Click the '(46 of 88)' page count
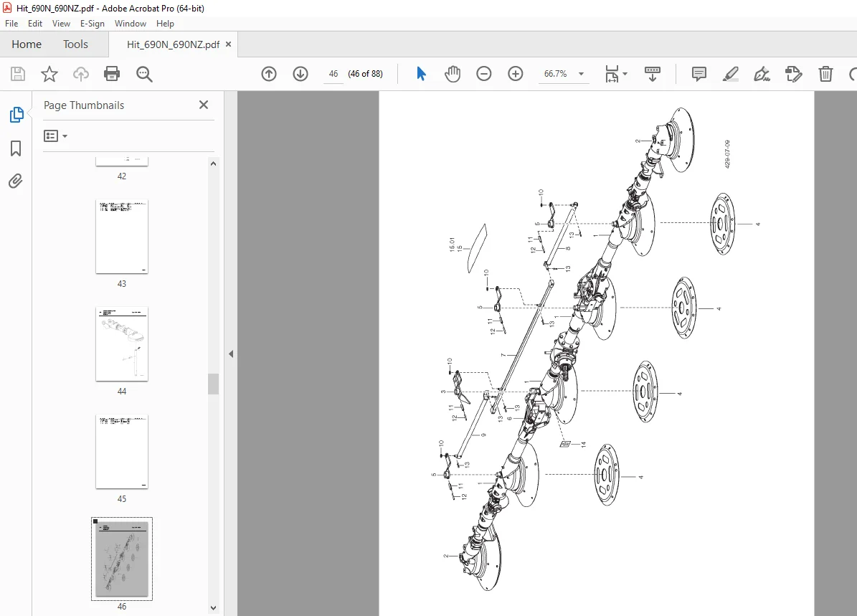 (x=365, y=74)
